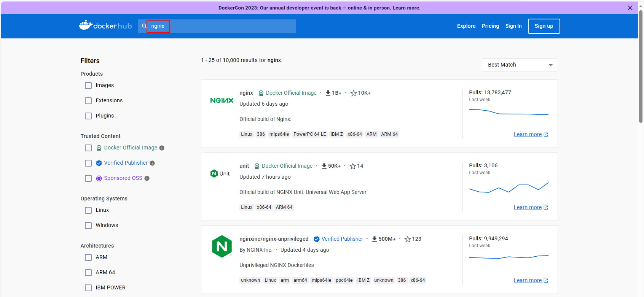Image resolution: width=644 pixels, height=297 pixels.
Task: Click the PowerPC 64 LE tag
Action: pos(310,134)
